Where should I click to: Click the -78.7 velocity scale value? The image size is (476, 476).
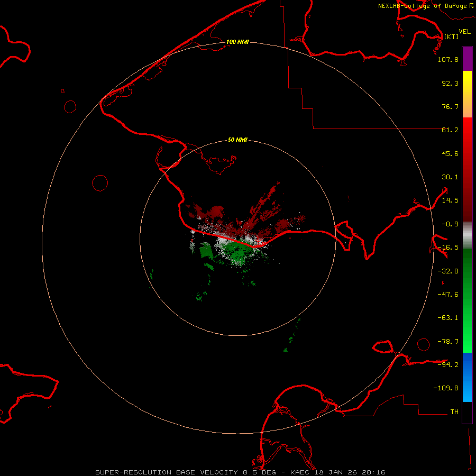click(x=448, y=342)
